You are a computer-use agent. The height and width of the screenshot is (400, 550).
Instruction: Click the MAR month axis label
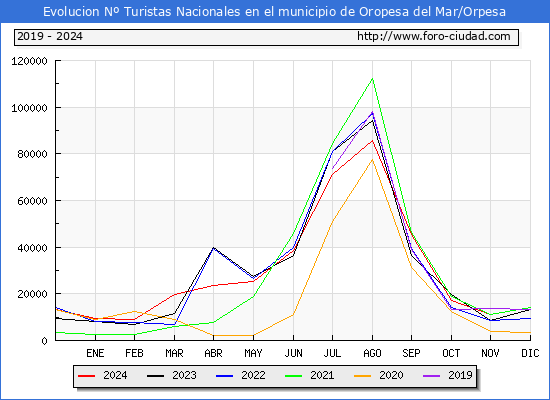pos(174,353)
